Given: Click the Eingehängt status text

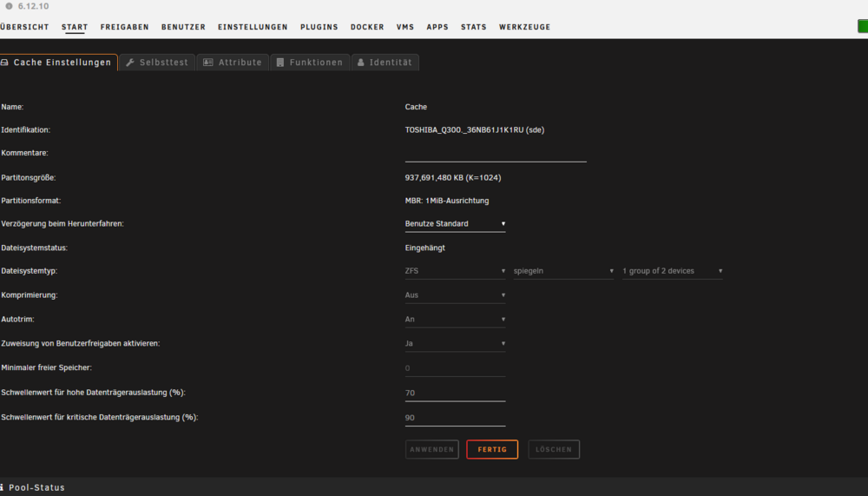Looking at the screenshot, I should (x=424, y=248).
